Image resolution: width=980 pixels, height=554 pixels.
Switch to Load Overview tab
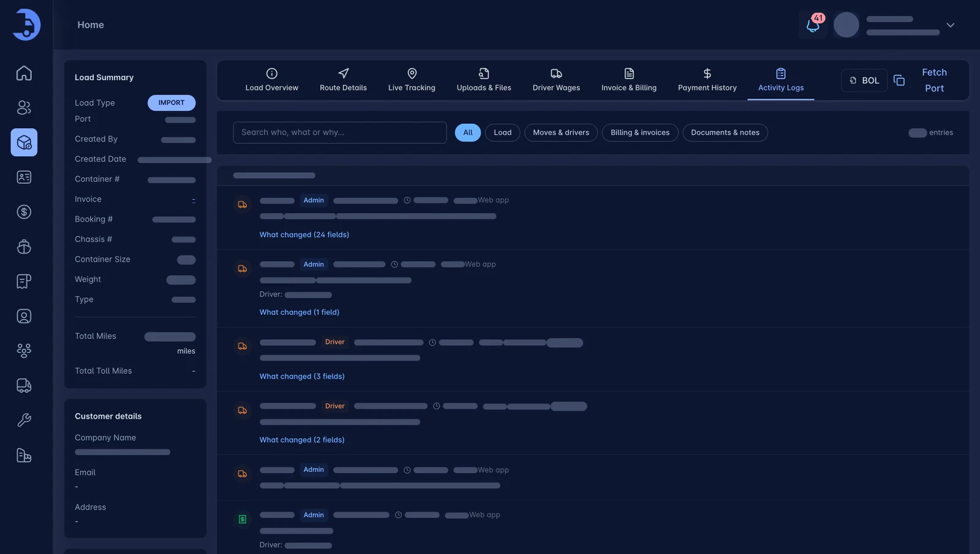272,80
